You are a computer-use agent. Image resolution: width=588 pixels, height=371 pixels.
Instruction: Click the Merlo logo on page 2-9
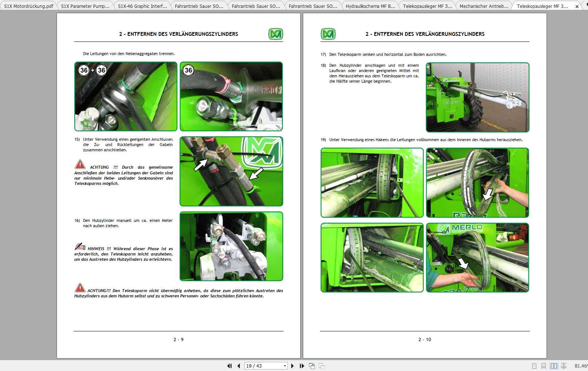(x=276, y=34)
